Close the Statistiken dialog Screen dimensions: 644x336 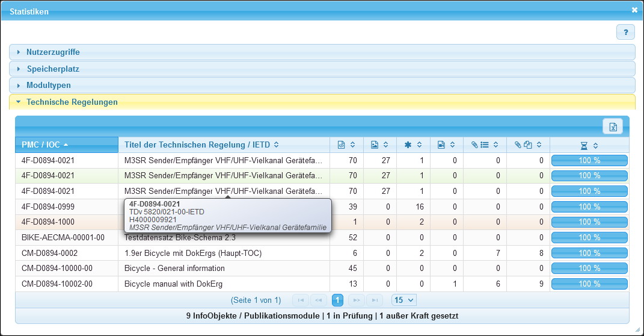coord(634,10)
